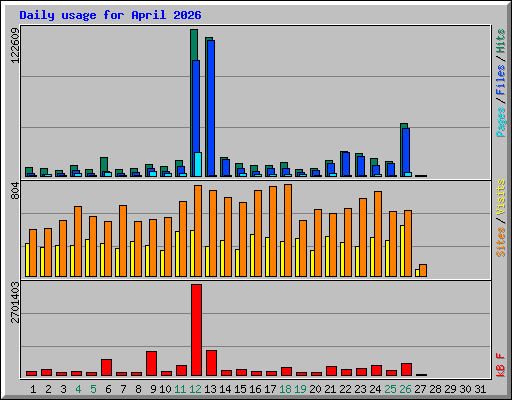The image size is (512, 400).
Task: Click day 22 on the x-axis
Action: (345, 389)
